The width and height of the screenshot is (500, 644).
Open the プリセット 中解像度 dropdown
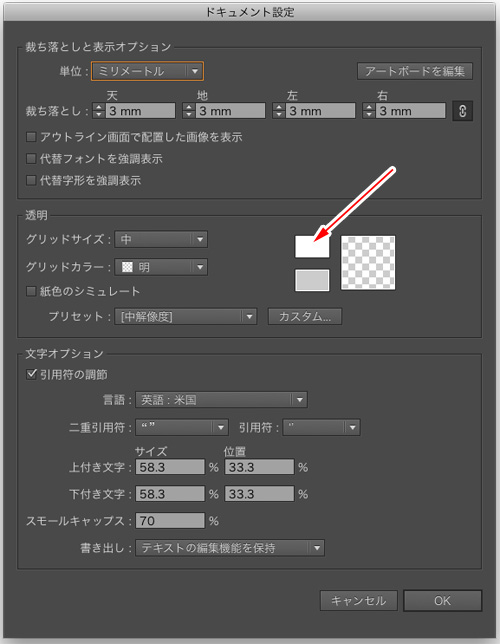[186, 317]
